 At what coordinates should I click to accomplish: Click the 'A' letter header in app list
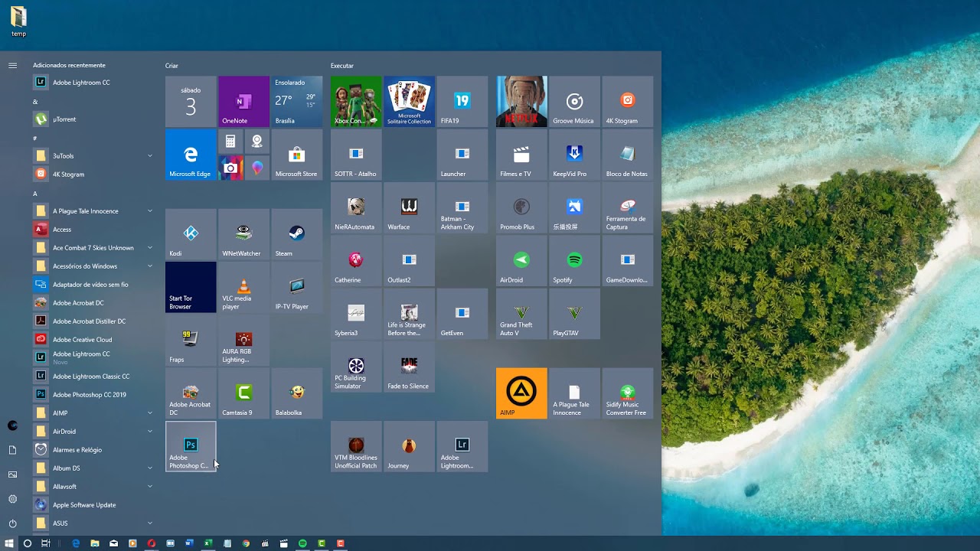coord(35,194)
